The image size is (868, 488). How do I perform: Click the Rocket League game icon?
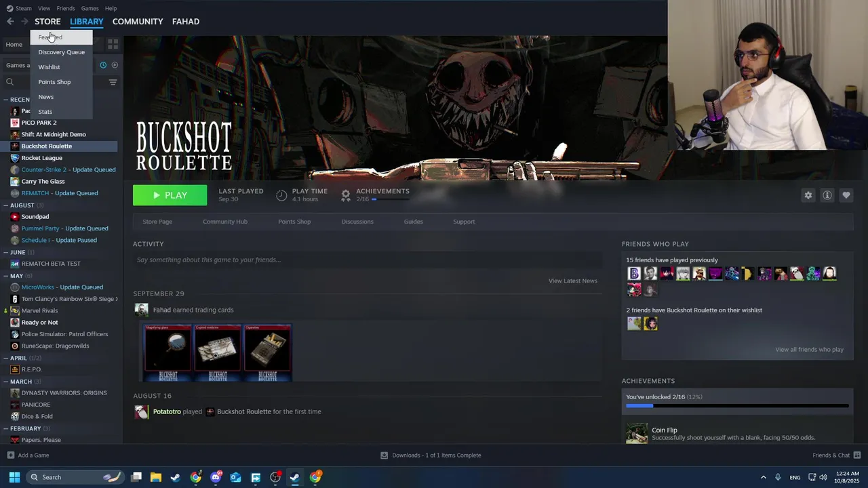coord(15,158)
